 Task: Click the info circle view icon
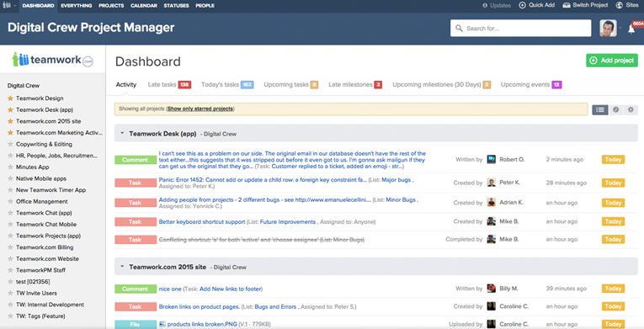(x=615, y=109)
